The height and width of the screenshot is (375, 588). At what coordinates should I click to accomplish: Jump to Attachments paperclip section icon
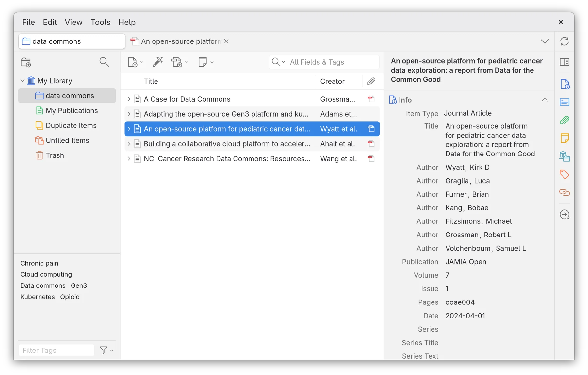[x=564, y=120]
